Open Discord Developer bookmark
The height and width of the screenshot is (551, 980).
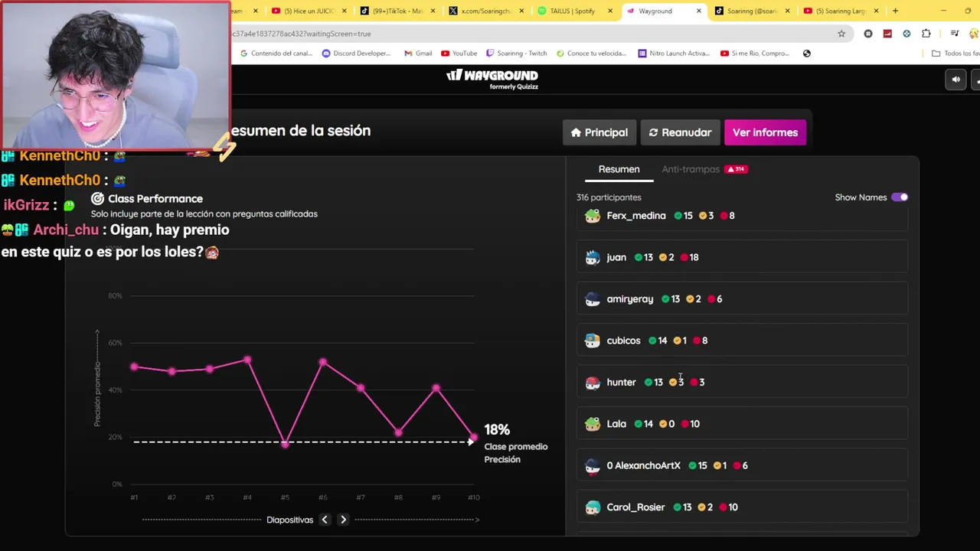click(356, 54)
